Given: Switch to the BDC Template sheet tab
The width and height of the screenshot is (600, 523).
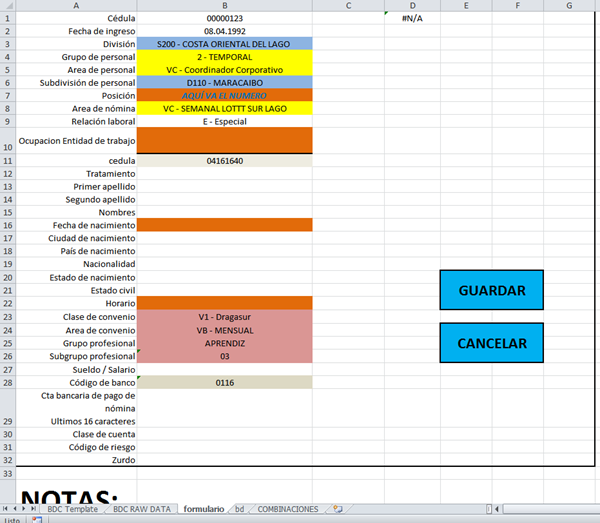Looking at the screenshot, I should point(72,509).
